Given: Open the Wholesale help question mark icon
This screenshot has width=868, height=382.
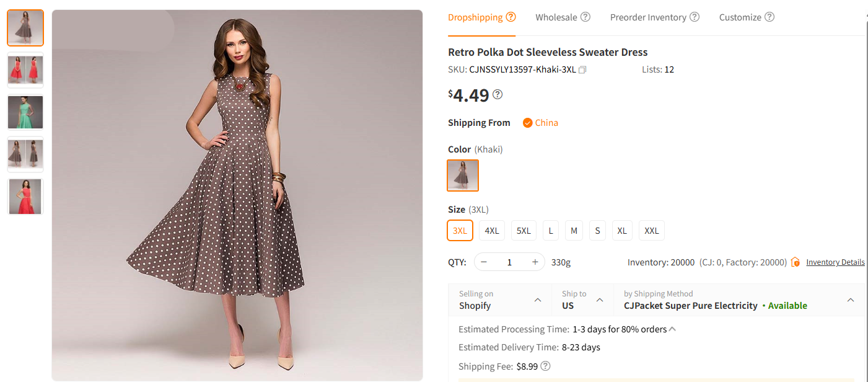Looking at the screenshot, I should pos(585,17).
